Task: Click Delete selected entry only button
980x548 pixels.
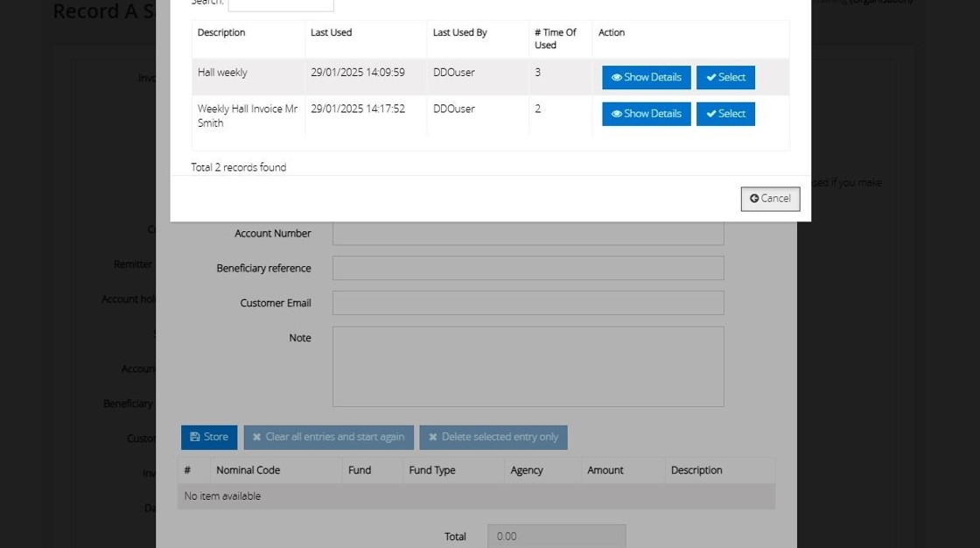Action: tap(493, 438)
